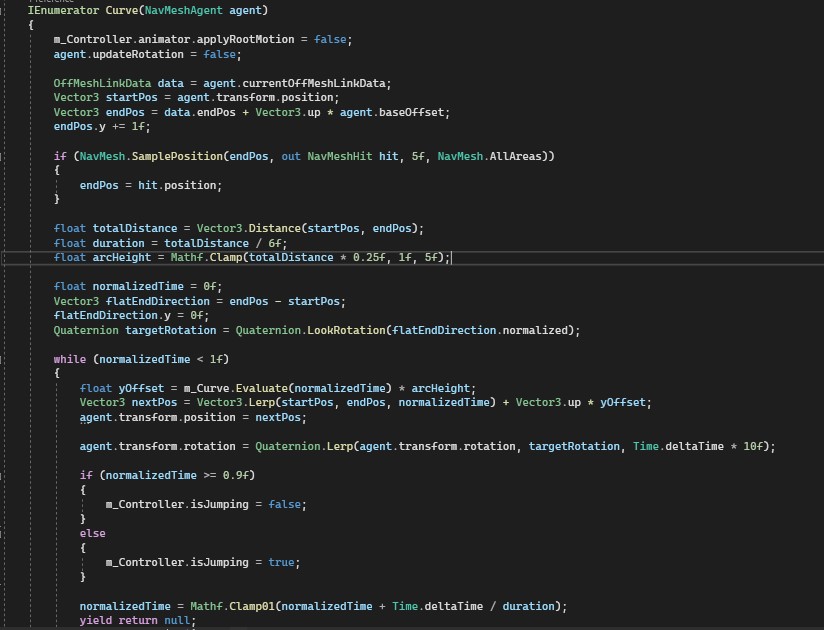Click the yOffset variable declaration
824x630 pixels.
tap(141, 388)
